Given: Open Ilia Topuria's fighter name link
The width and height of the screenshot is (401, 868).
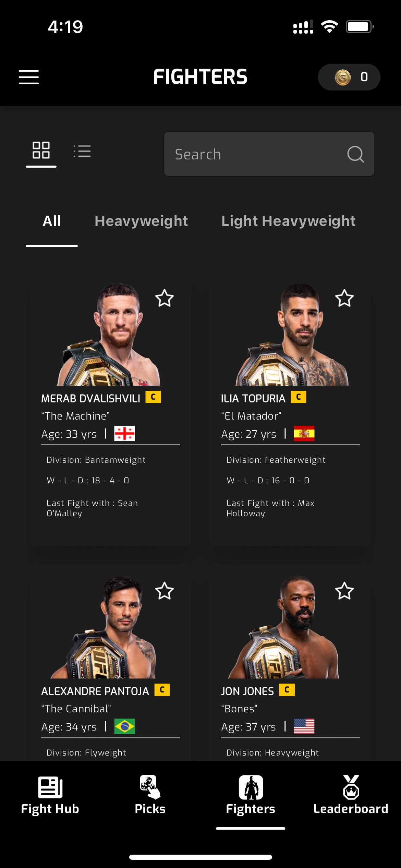Looking at the screenshot, I should (253, 398).
